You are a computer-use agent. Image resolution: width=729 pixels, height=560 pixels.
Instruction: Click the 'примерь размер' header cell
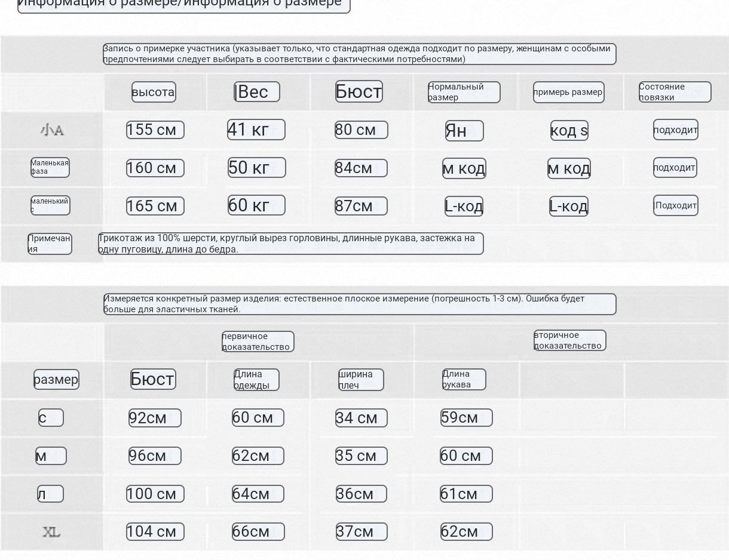pos(568,92)
